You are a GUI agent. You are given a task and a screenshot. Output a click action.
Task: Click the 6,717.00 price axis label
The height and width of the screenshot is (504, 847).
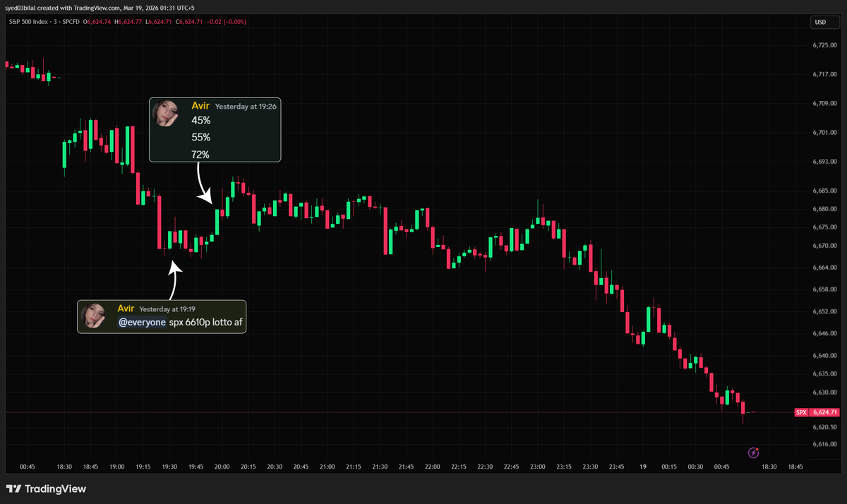click(x=824, y=74)
